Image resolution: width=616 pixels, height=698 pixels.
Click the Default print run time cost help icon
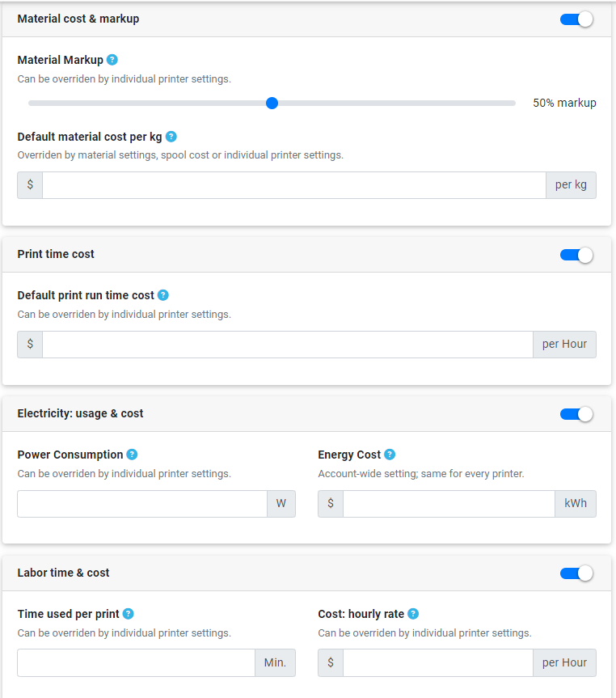point(163,295)
